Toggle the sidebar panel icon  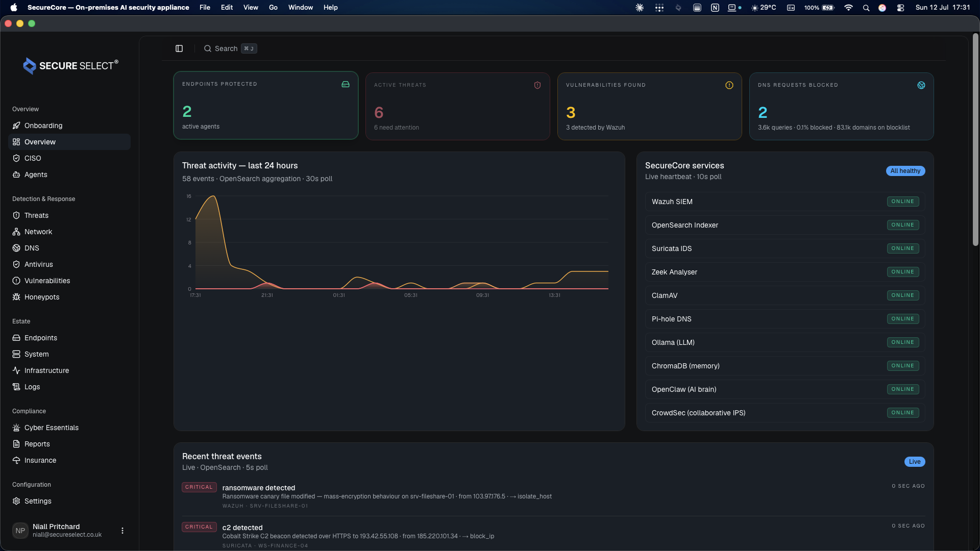click(179, 48)
